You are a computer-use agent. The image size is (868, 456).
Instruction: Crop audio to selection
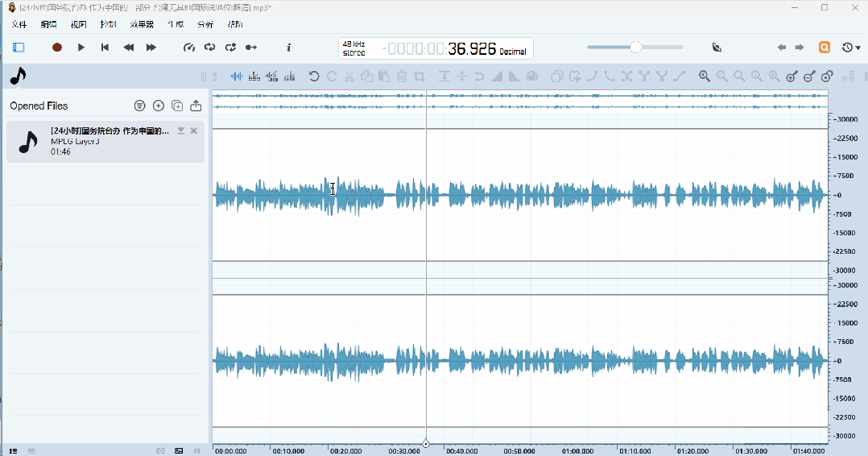pyautogui.click(x=420, y=77)
